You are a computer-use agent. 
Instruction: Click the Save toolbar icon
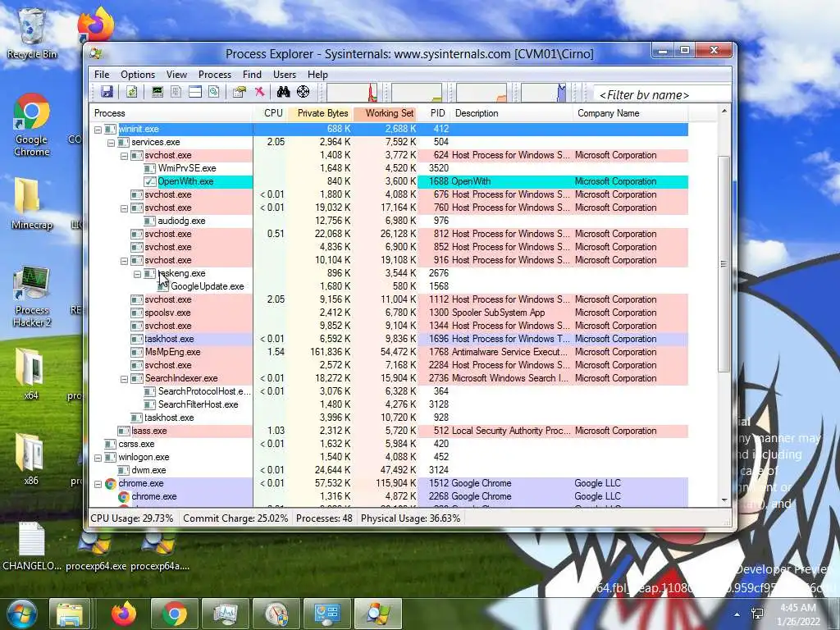[x=107, y=92]
